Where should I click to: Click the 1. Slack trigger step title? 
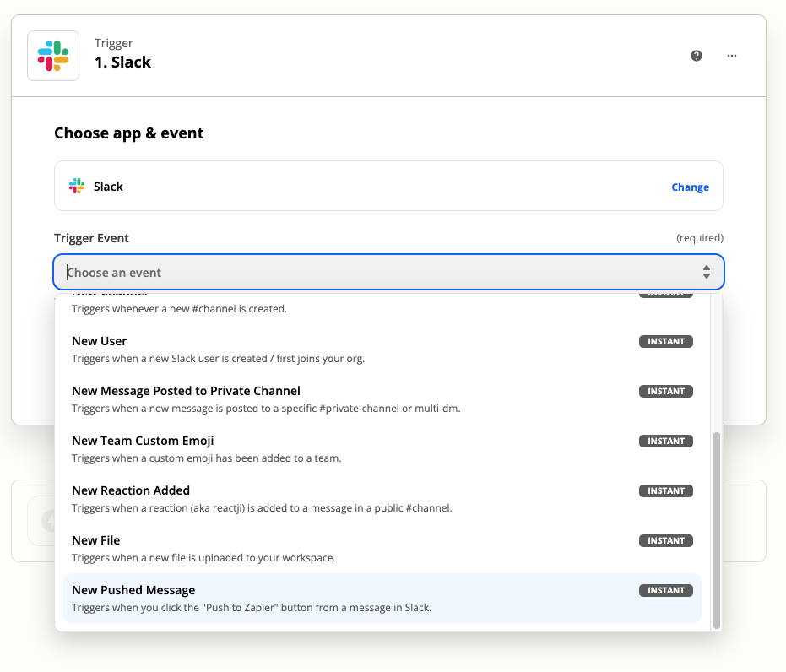coord(123,62)
